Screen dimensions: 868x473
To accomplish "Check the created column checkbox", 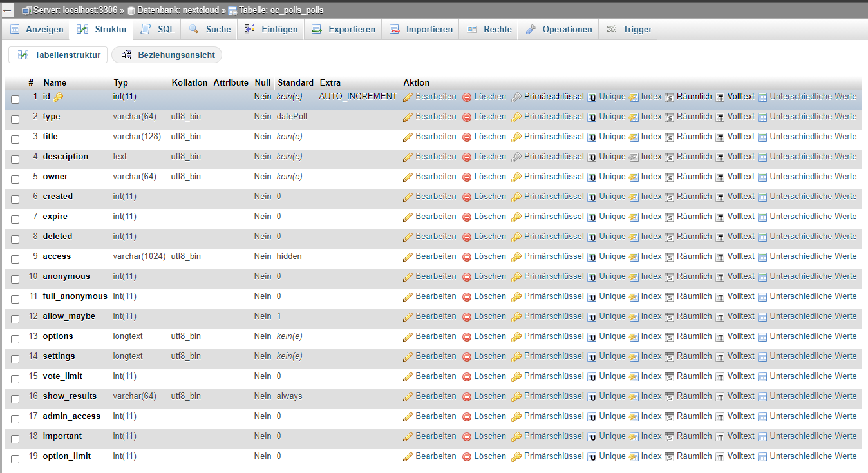I will pyautogui.click(x=15, y=199).
